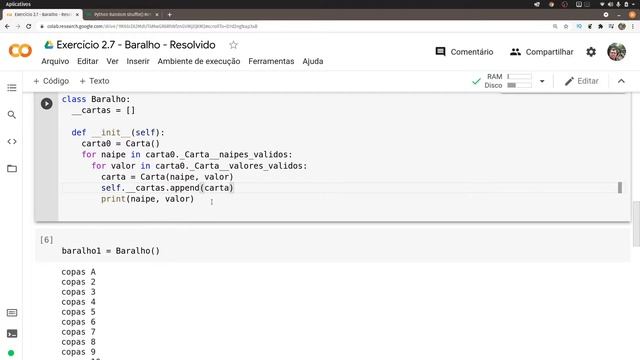Click the execution count [6]
The width and height of the screenshot is (640, 360).
pos(47,240)
